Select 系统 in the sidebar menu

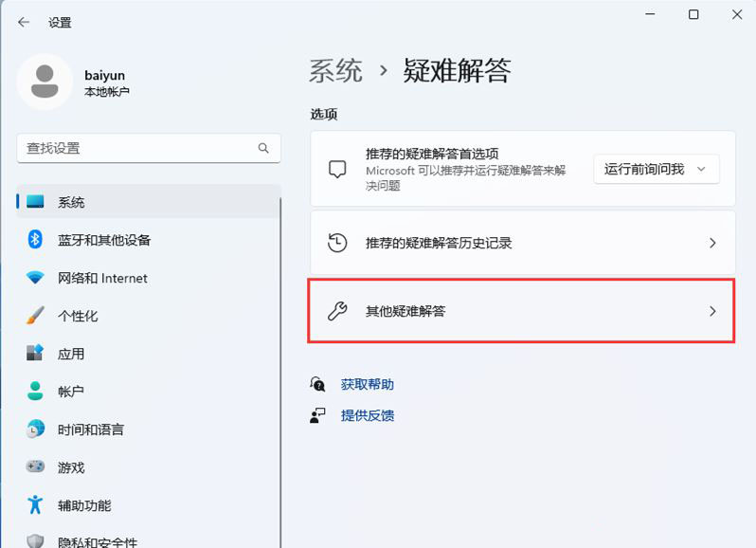(x=71, y=202)
